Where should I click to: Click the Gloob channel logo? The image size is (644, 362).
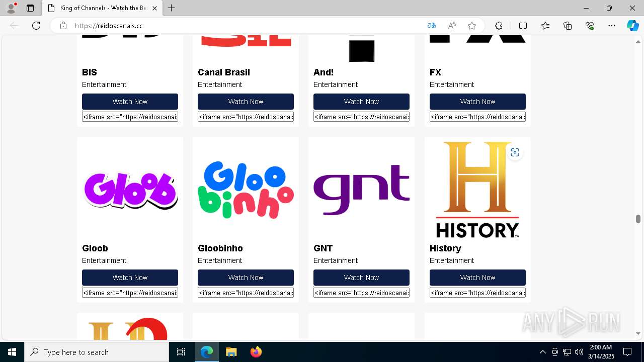(130, 190)
